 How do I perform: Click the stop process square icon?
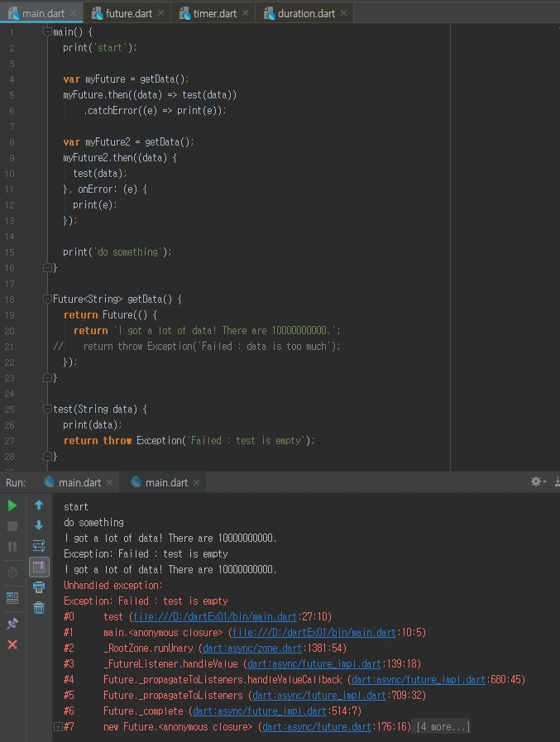[12, 526]
